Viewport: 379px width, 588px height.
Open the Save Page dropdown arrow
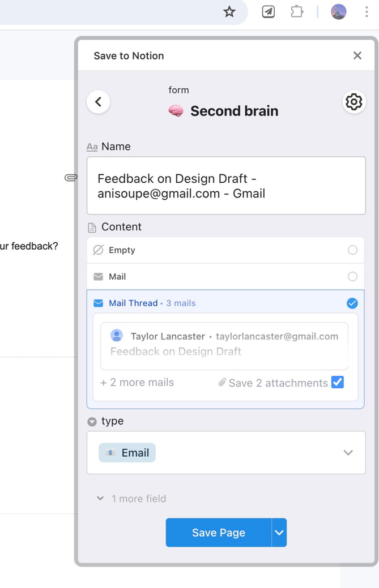tap(279, 533)
